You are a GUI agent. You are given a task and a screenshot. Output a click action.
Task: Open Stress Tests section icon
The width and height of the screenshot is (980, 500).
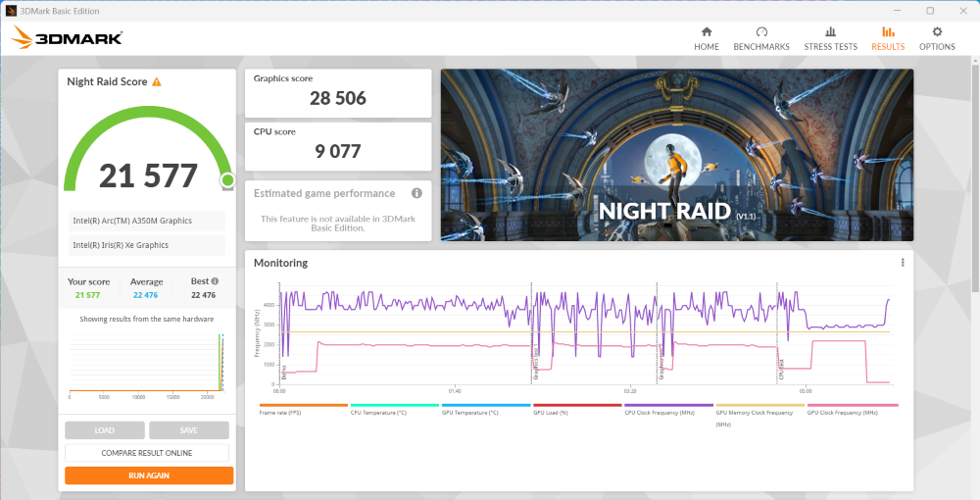tap(830, 32)
